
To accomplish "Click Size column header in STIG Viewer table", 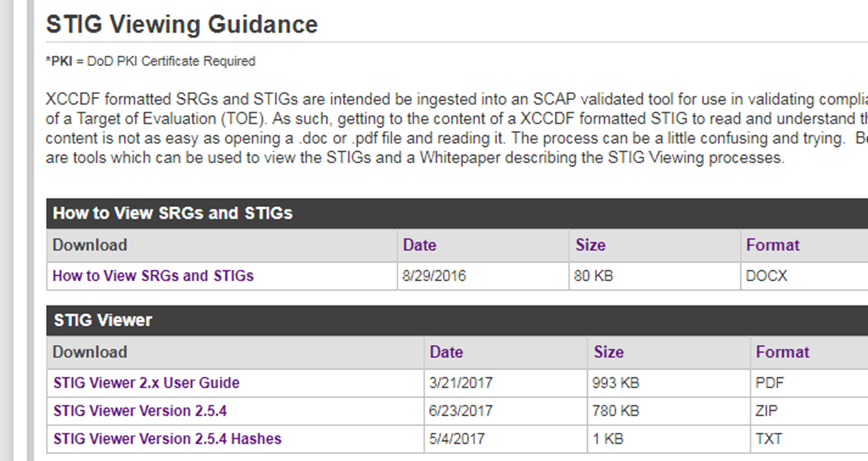I will coord(608,352).
